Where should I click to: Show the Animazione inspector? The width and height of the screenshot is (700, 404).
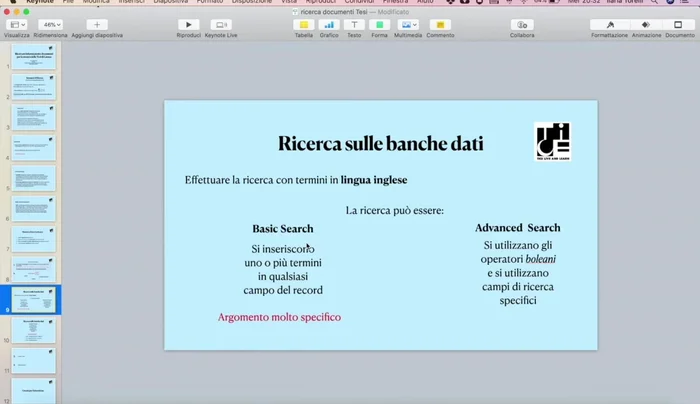coord(646,25)
